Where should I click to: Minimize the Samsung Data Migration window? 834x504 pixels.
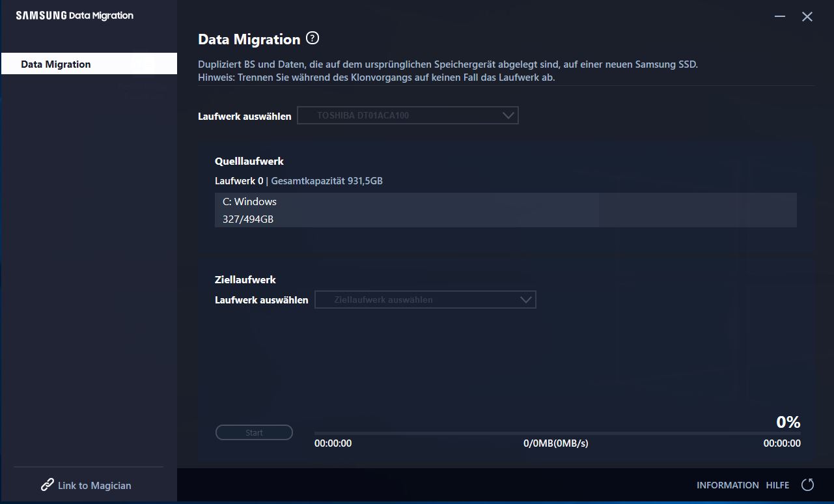[x=780, y=17]
